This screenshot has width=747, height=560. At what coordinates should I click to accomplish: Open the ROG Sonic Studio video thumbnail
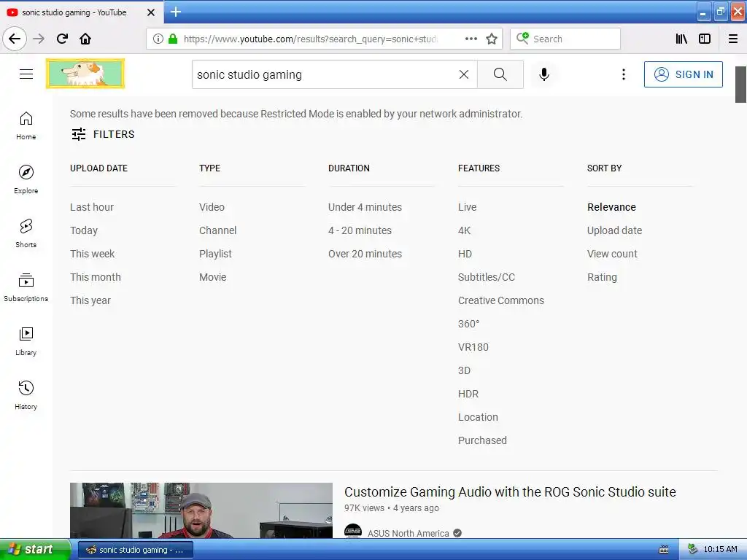pos(201,510)
